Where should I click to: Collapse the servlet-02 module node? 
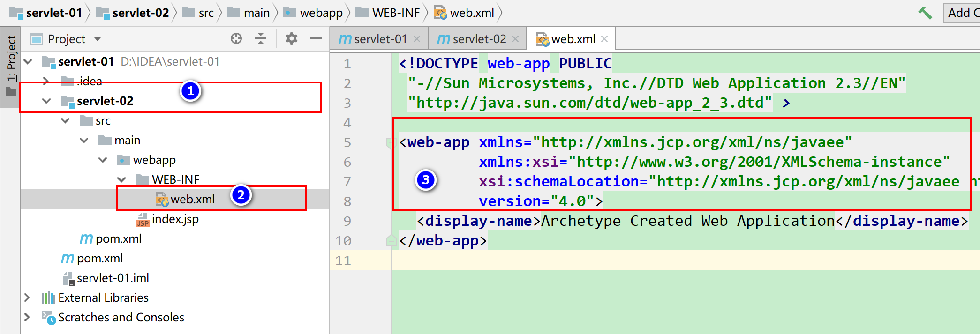pos(46,101)
